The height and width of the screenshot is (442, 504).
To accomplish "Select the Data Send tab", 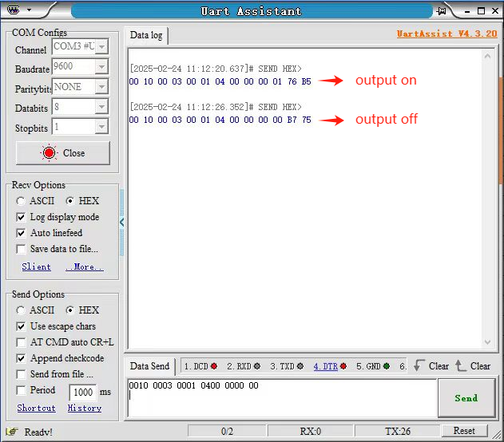I will coord(150,366).
